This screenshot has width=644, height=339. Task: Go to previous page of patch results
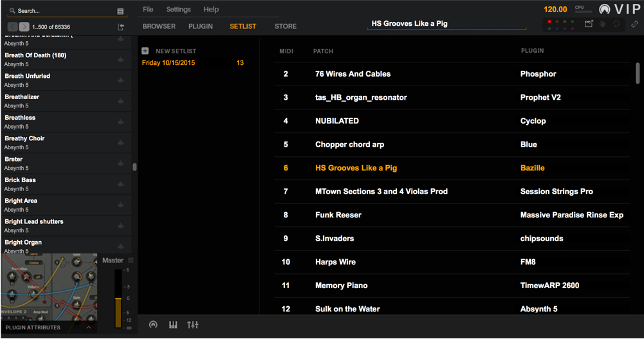(13, 26)
